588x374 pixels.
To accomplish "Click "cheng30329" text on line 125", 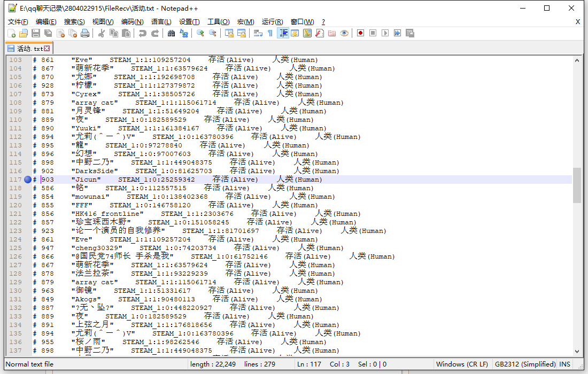I will tap(97, 248).
